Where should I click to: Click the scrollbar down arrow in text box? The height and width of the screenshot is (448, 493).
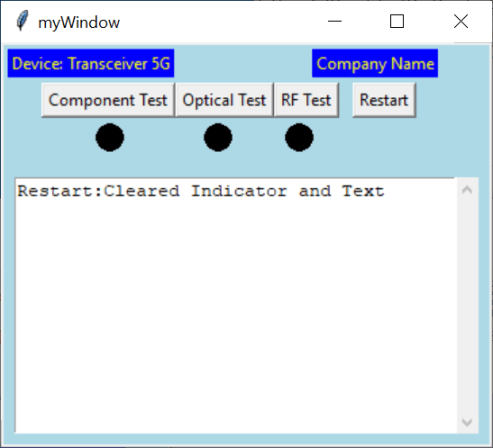[x=467, y=422]
